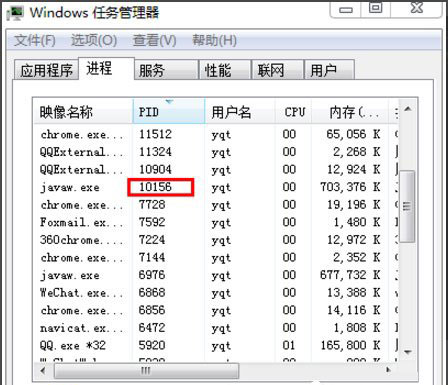Select the navicat.ex... process row
Screen dimensions: 448x385
[216, 328]
